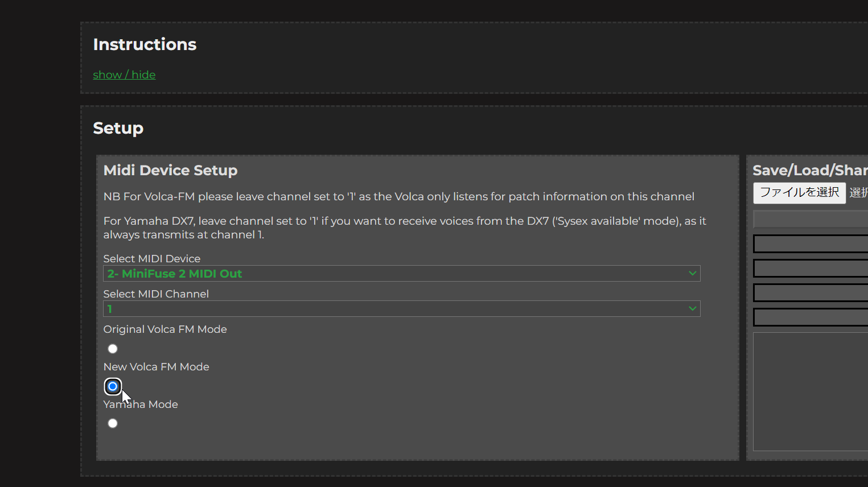868x487 pixels.
Task: Click the Save/Load/Share panel heading
Action: tap(810, 170)
